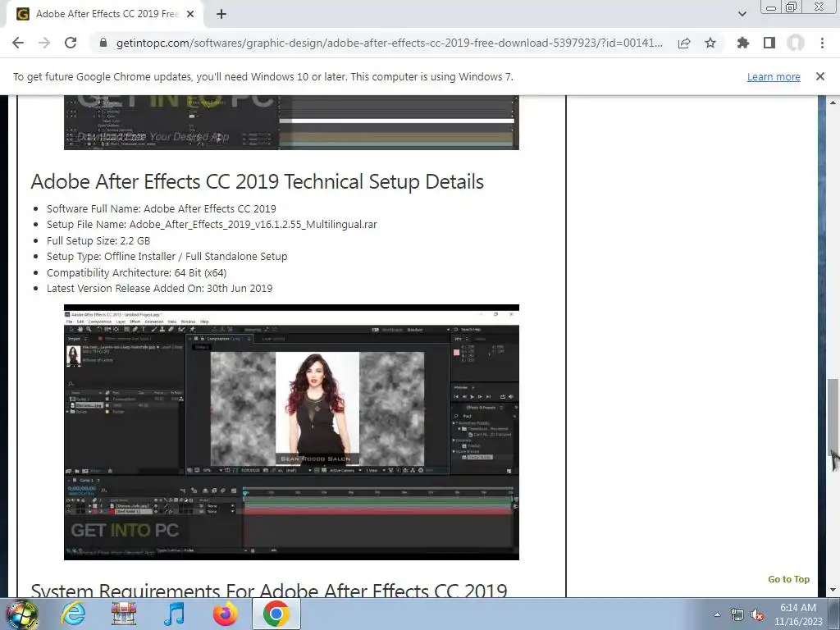Click 'Compatibility Architecture: 64 Bit (x64)' text

pyautogui.click(x=137, y=272)
